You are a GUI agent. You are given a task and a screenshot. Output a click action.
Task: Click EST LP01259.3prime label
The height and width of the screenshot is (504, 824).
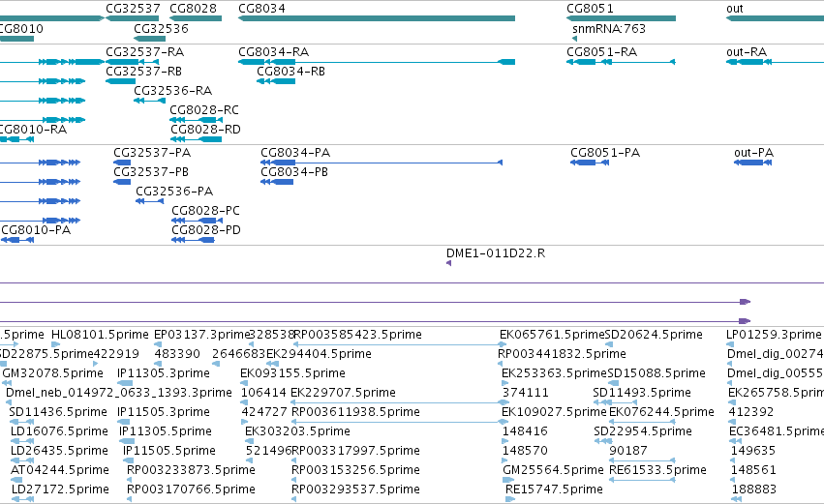point(774,335)
